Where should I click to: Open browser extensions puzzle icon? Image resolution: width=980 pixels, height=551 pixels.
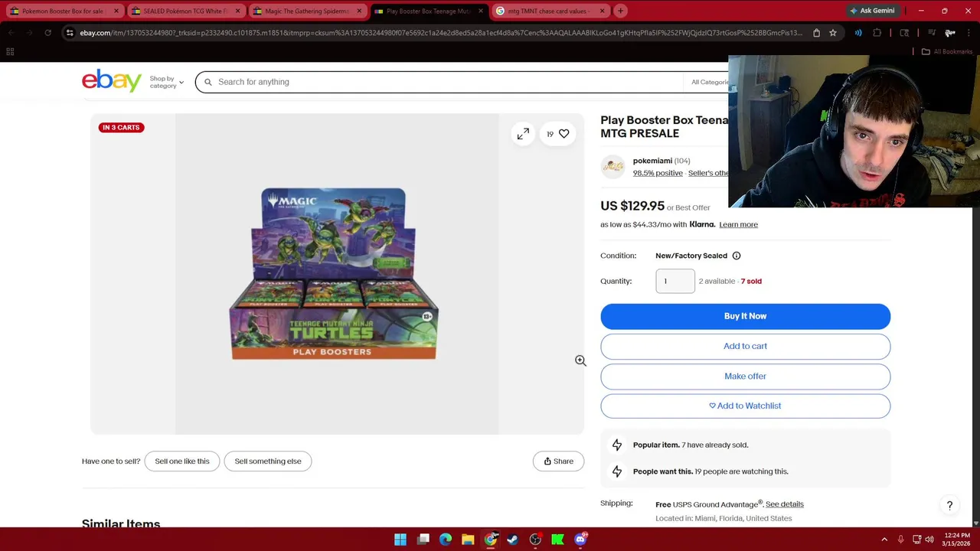(877, 33)
